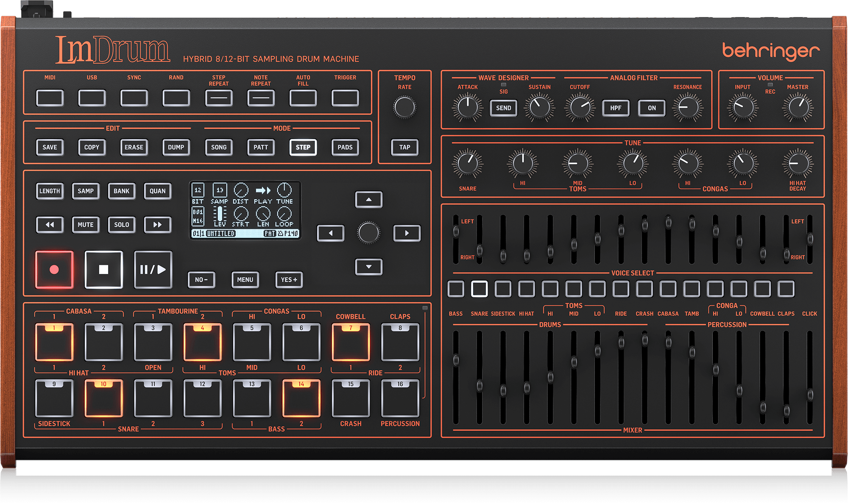Toggle the MIDI button
848x504 pixels.
click(50, 98)
